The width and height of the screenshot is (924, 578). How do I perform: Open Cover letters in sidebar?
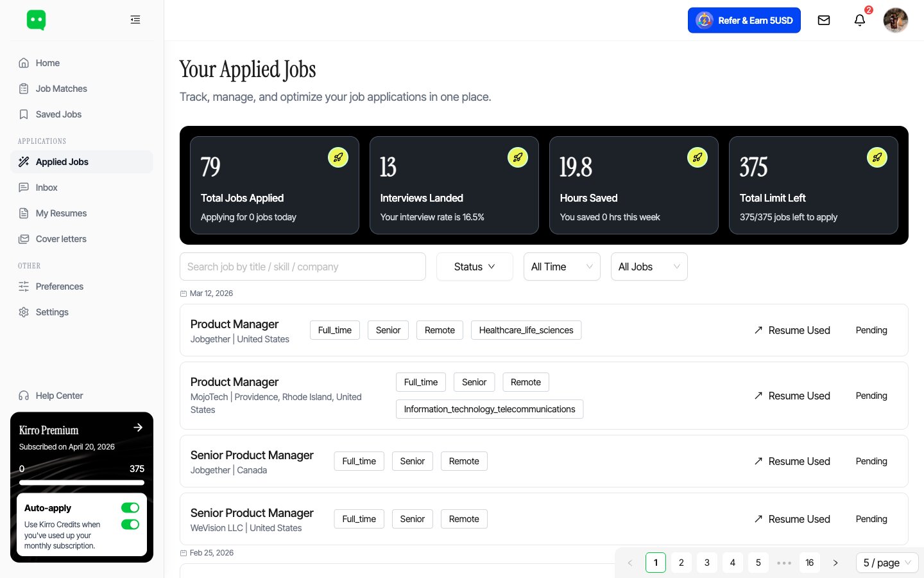click(81, 239)
